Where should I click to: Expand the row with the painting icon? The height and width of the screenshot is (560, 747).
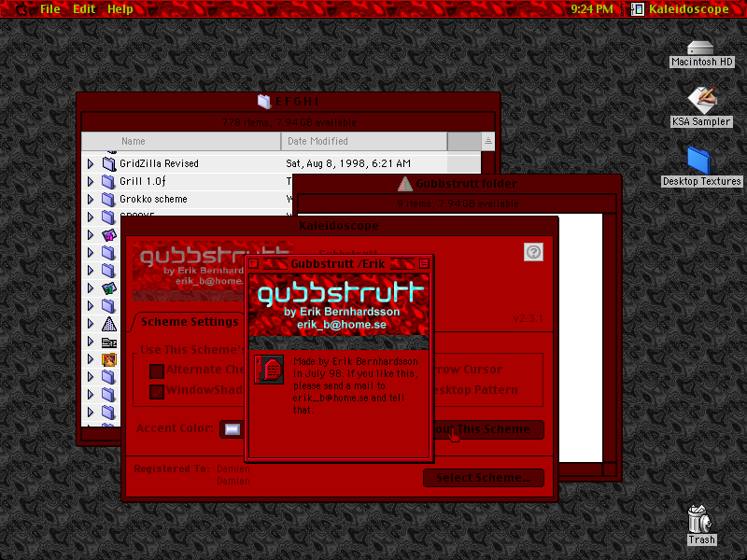click(91, 359)
